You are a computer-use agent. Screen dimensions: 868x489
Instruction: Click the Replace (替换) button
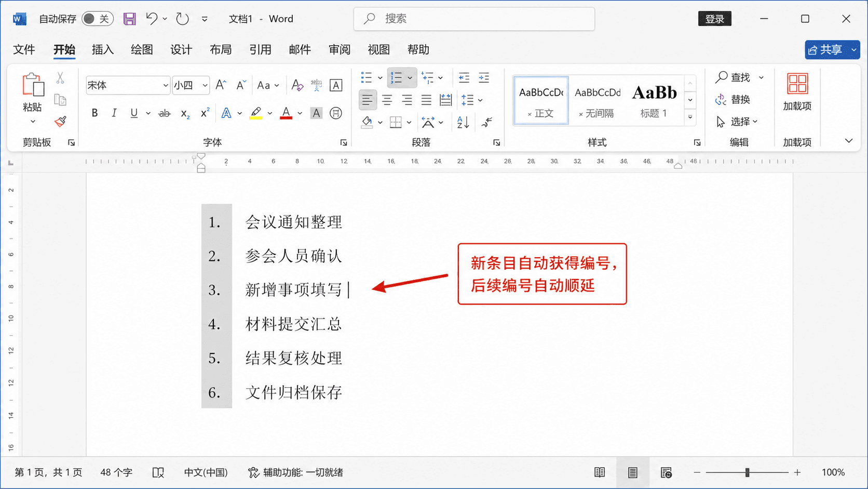click(x=733, y=99)
